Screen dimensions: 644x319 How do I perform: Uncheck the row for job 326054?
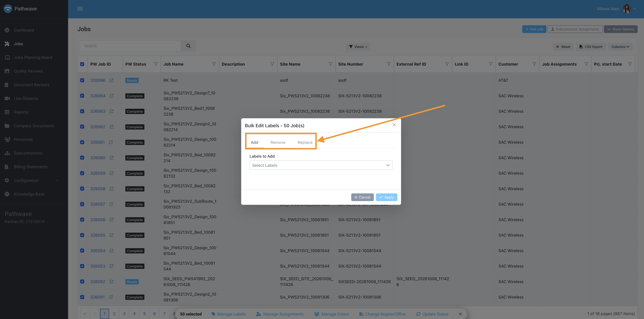[x=82, y=251]
